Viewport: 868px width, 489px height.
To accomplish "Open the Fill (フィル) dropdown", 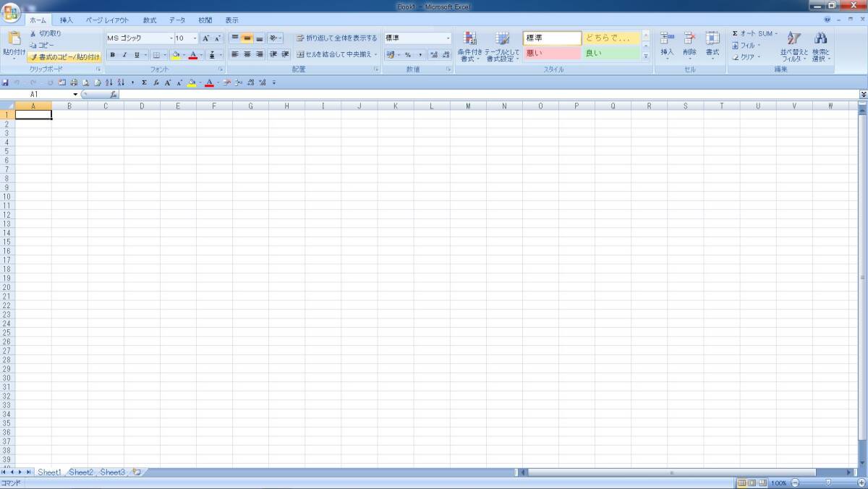I will (x=746, y=45).
